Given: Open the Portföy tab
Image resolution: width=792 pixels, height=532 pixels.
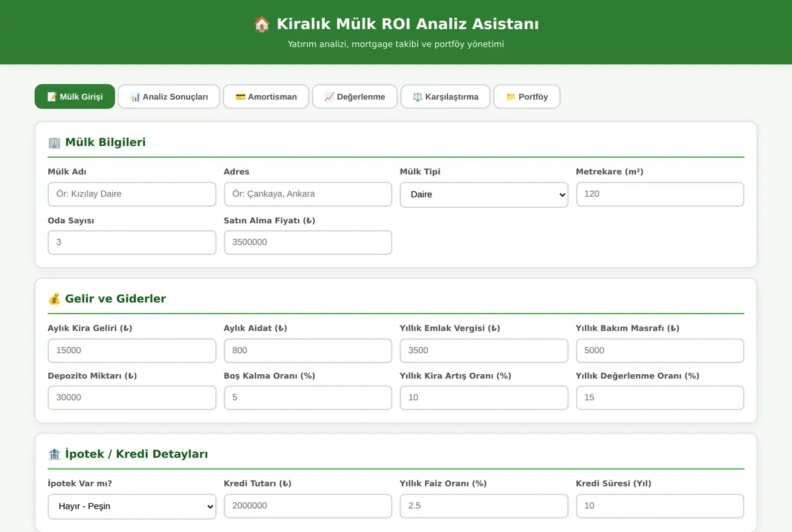Looking at the screenshot, I should point(527,96).
